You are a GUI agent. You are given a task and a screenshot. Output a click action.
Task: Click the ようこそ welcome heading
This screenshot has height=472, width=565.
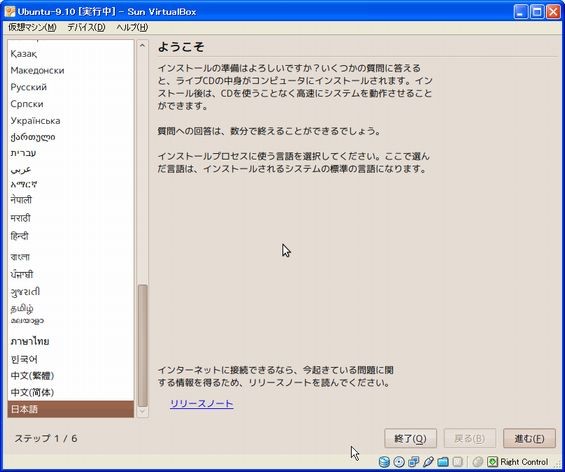pos(181,47)
